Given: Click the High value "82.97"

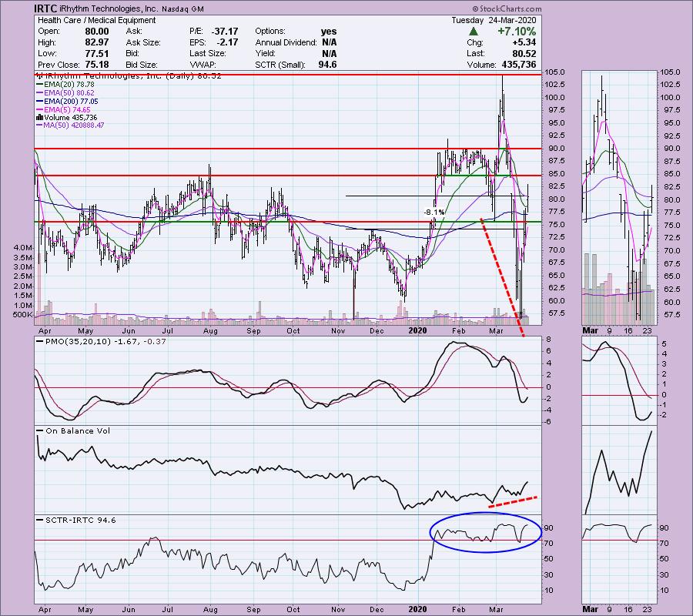Looking at the screenshot, I should (x=97, y=42).
